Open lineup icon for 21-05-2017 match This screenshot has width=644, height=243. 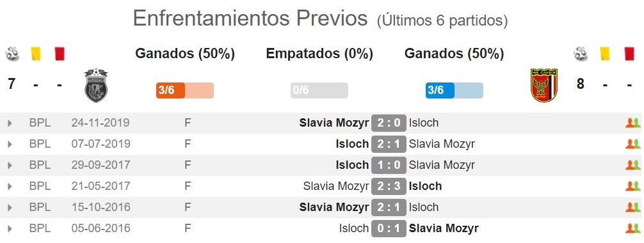[x=632, y=186]
